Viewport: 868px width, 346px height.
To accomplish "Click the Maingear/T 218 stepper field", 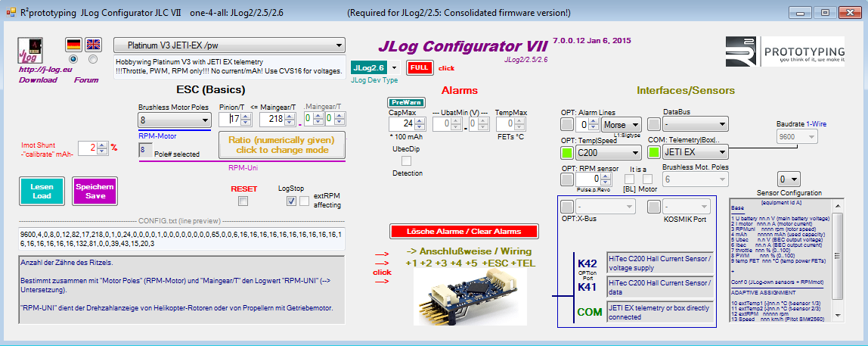I will pyautogui.click(x=280, y=119).
